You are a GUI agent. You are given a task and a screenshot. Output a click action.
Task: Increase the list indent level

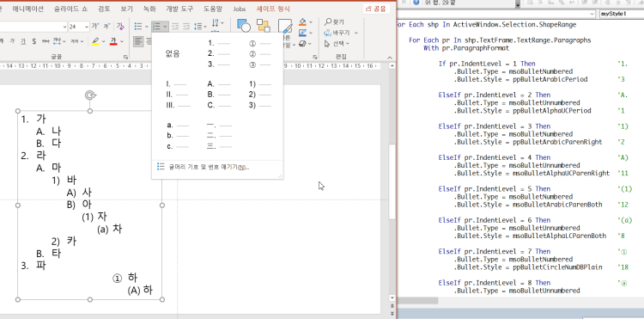186,27
